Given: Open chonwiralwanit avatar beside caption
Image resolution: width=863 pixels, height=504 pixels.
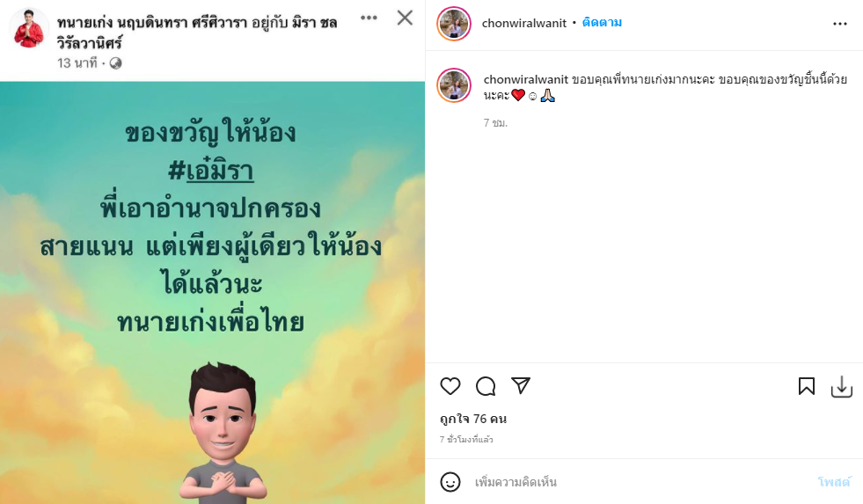Looking at the screenshot, I should tap(454, 85).
